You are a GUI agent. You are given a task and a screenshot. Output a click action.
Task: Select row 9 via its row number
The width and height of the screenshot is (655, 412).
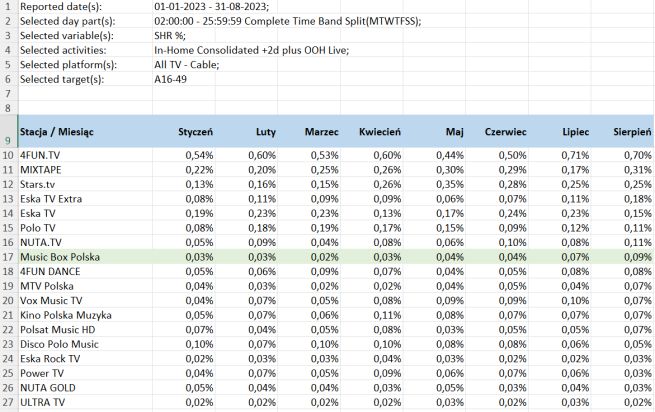click(8, 140)
